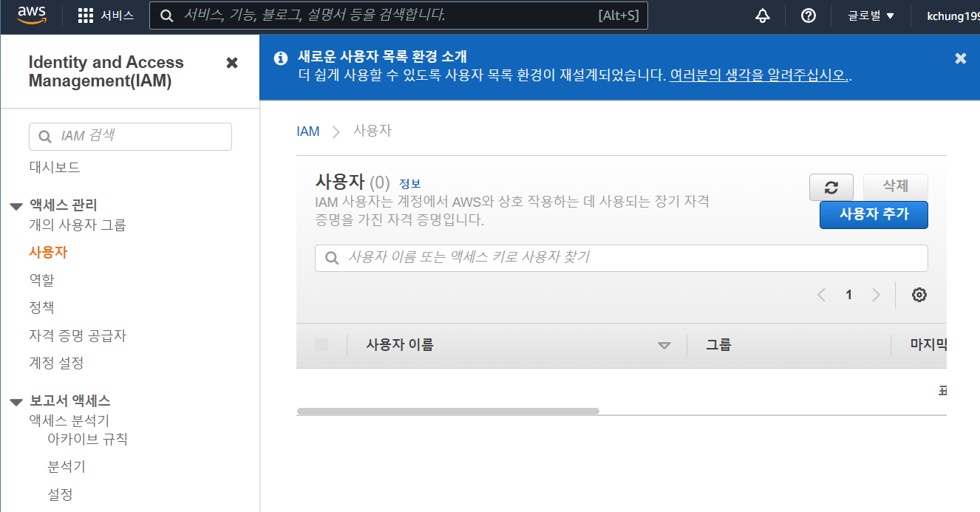Open the 정보 link next to 사용자

coord(410,183)
